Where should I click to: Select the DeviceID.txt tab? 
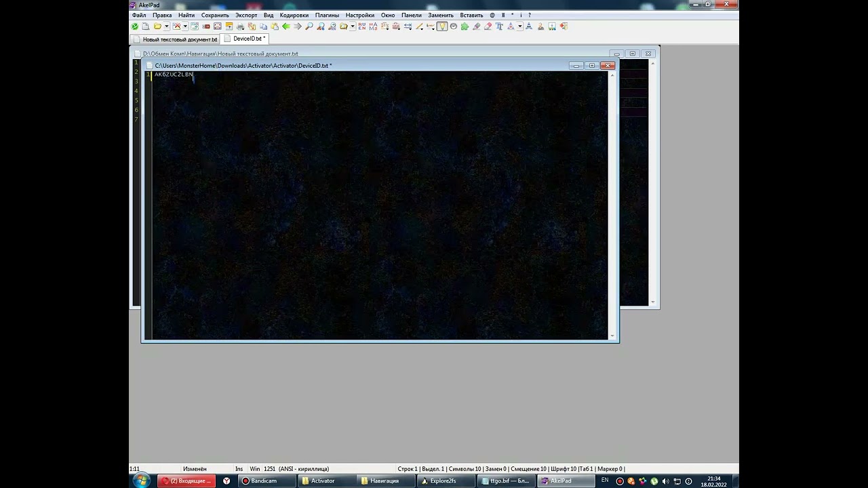245,39
